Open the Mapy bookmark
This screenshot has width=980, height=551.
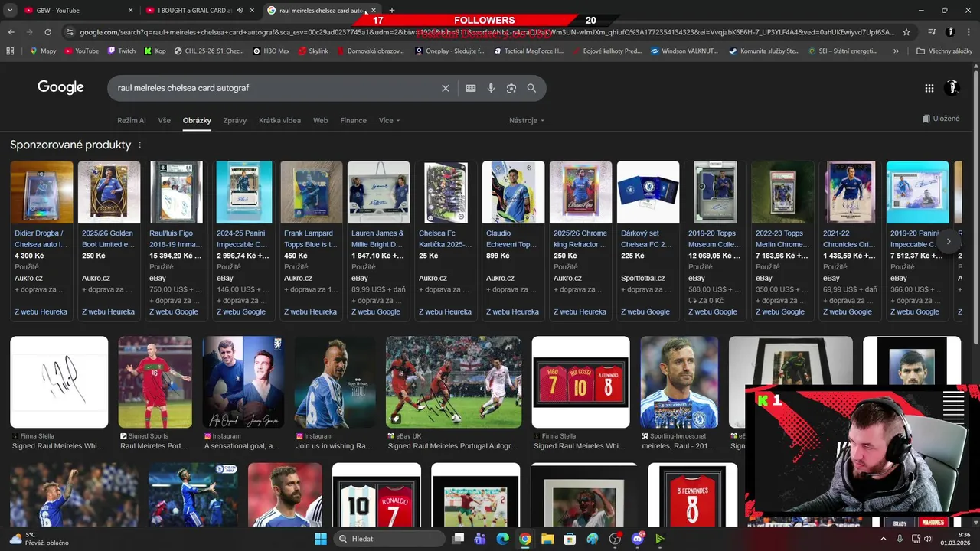click(x=43, y=51)
